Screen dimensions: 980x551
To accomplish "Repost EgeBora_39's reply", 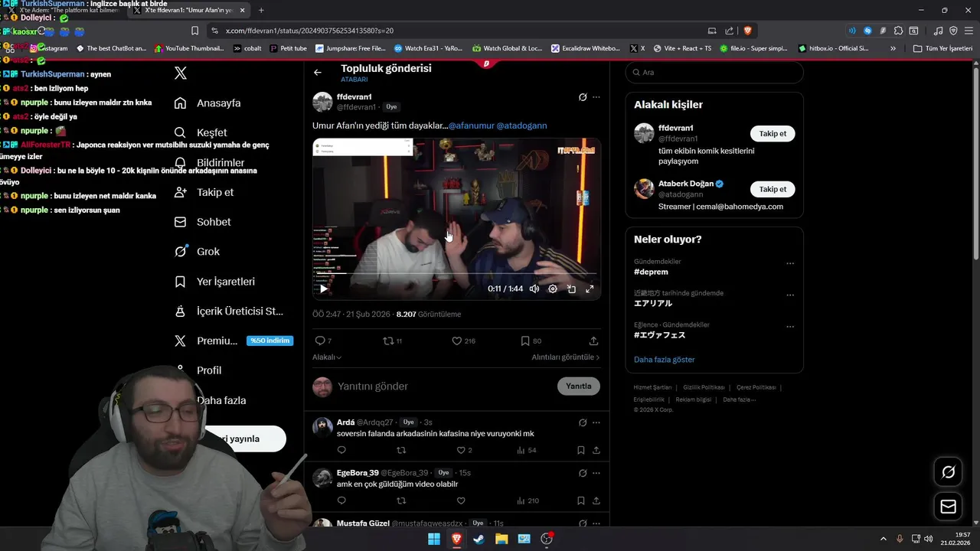I will (x=401, y=500).
